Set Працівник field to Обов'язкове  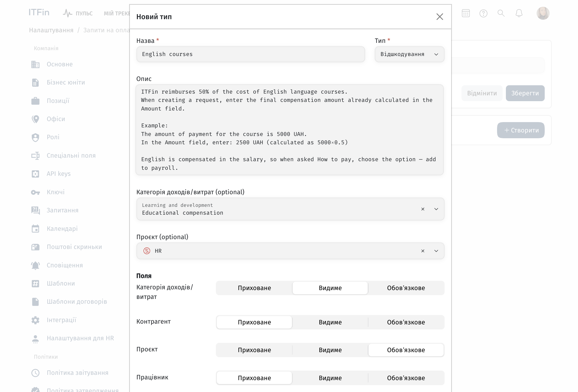pos(406,378)
